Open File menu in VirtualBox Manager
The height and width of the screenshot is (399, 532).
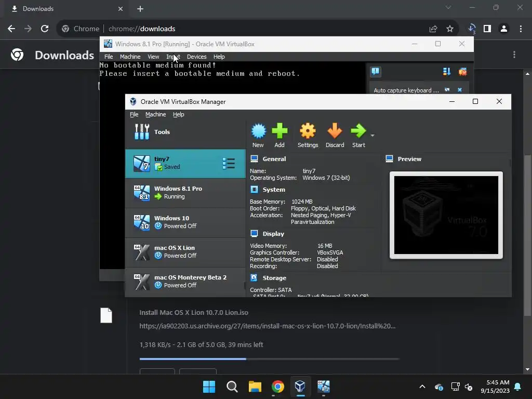point(134,114)
